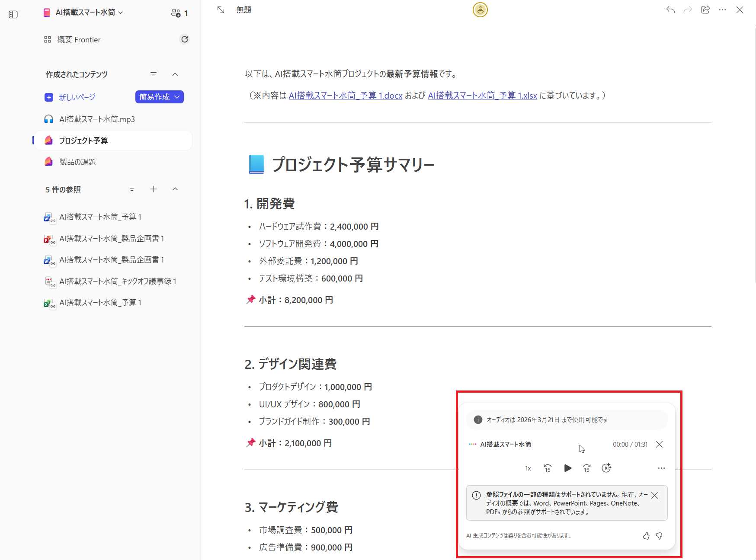
Task: Dismiss the unsupported file types warning
Action: (x=654, y=496)
